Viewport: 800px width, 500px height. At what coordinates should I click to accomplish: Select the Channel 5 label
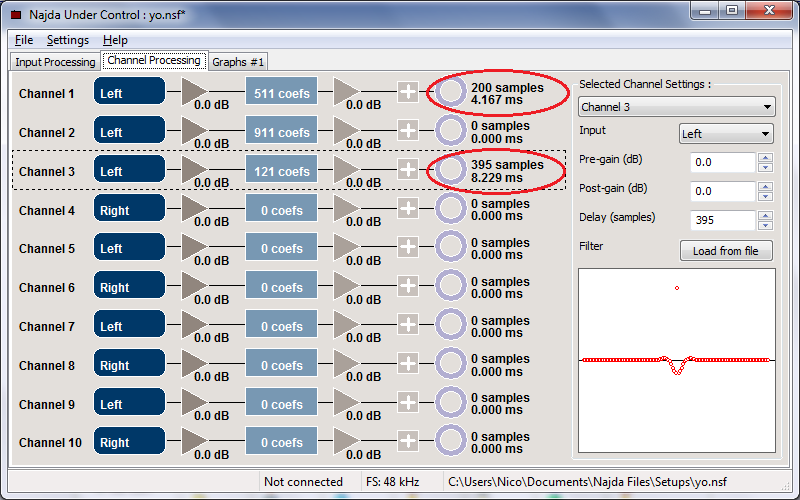[x=47, y=249]
